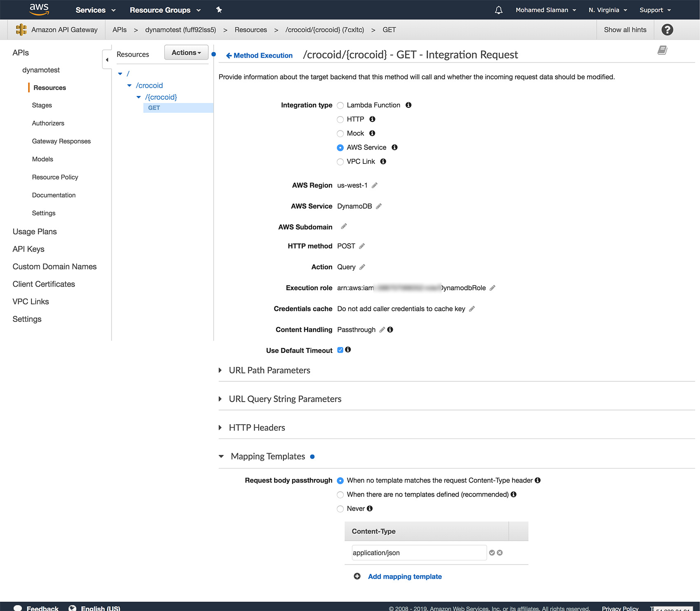Viewport: 700px width, 611px height.
Task: Show info icon next to AWS Service
Action: click(x=394, y=147)
